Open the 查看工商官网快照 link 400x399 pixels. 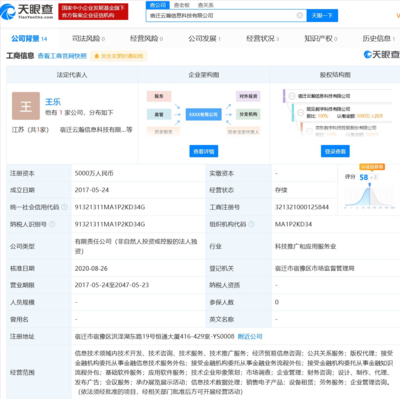pyautogui.click(x=62, y=56)
